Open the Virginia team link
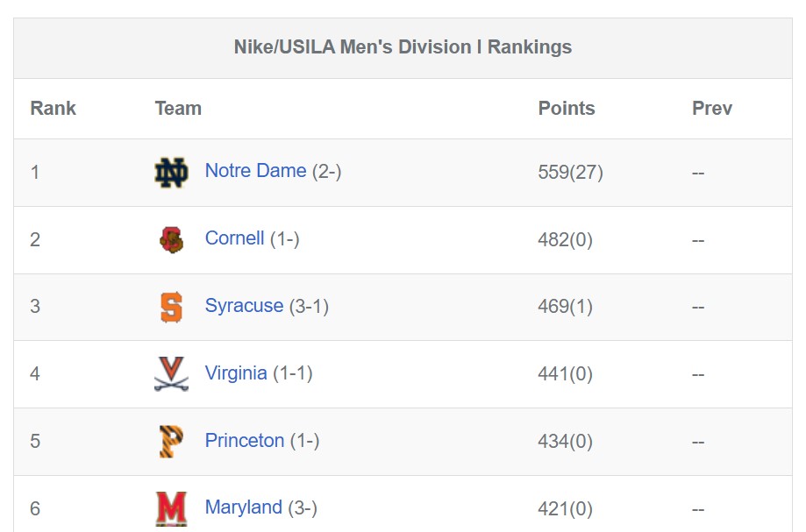The image size is (806, 532). (x=236, y=372)
